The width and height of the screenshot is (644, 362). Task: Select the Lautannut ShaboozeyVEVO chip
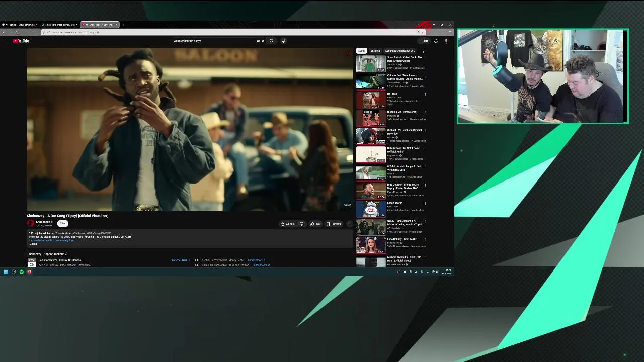point(400,51)
